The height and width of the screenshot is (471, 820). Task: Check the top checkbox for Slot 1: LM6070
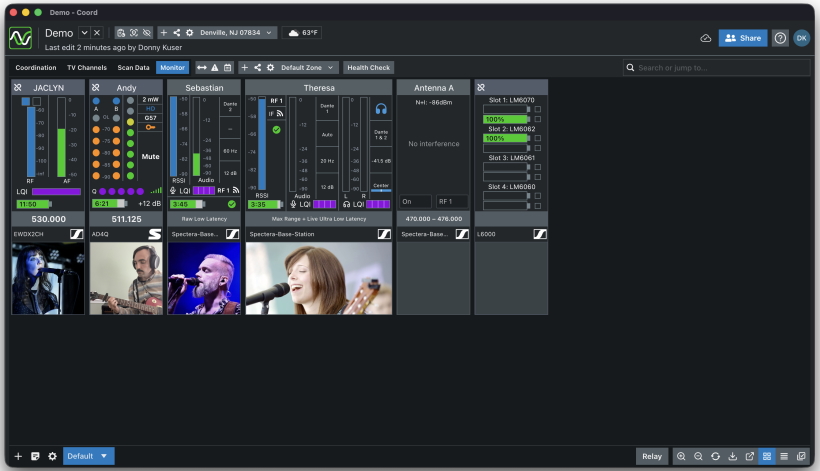[x=538, y=109]
